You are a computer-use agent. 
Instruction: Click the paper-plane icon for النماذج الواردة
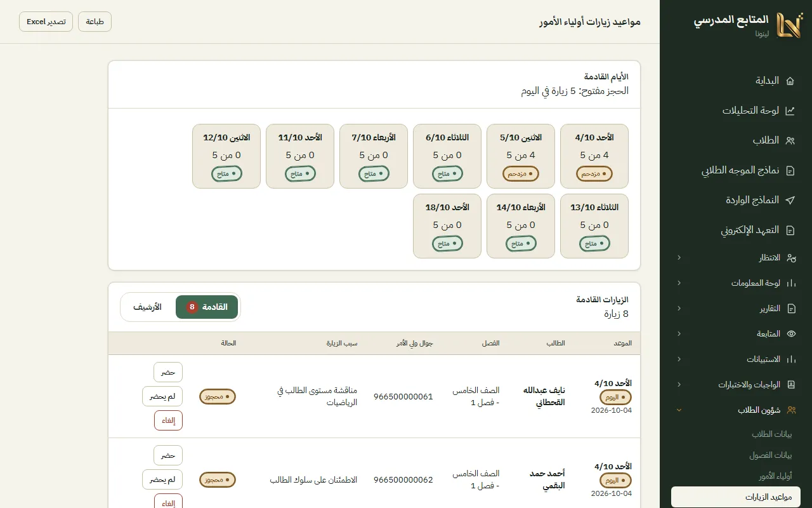point(790,200)
